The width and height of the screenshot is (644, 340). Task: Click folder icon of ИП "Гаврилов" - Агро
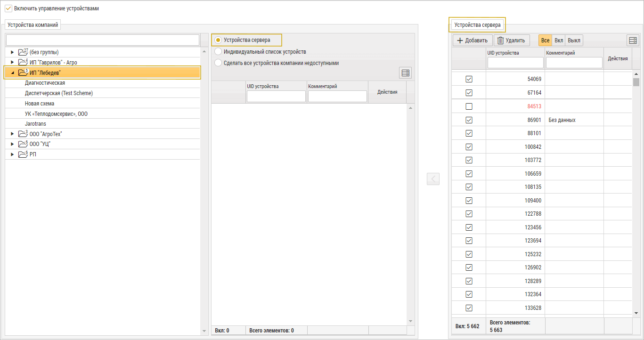tap(23, 62)
